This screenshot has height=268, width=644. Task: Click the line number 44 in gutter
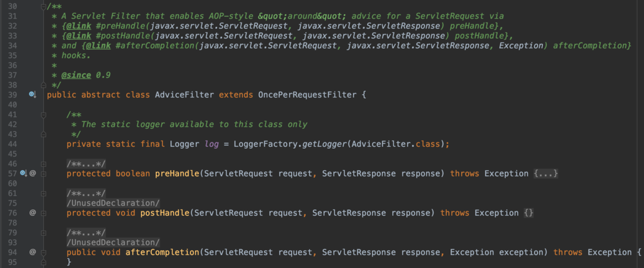(11, 144)
